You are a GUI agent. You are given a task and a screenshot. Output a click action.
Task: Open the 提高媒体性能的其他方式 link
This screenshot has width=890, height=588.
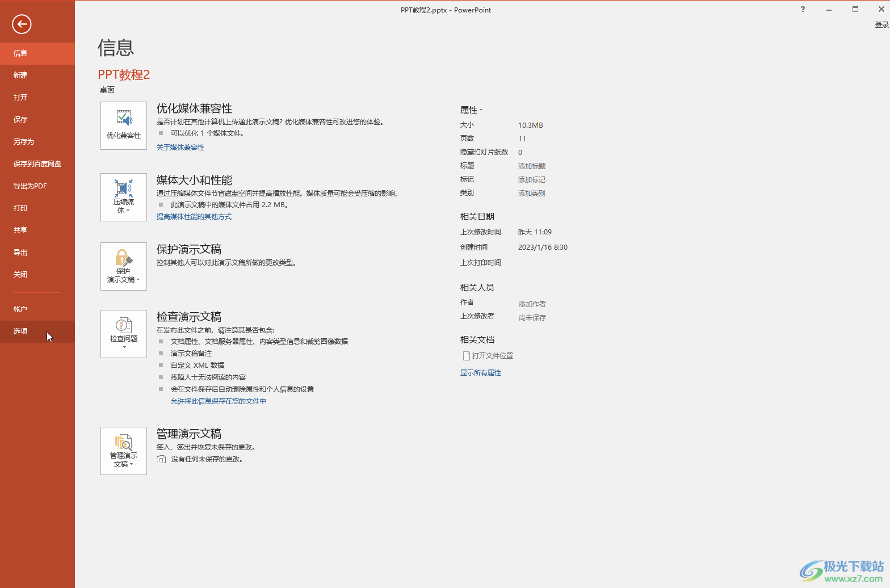194,217
